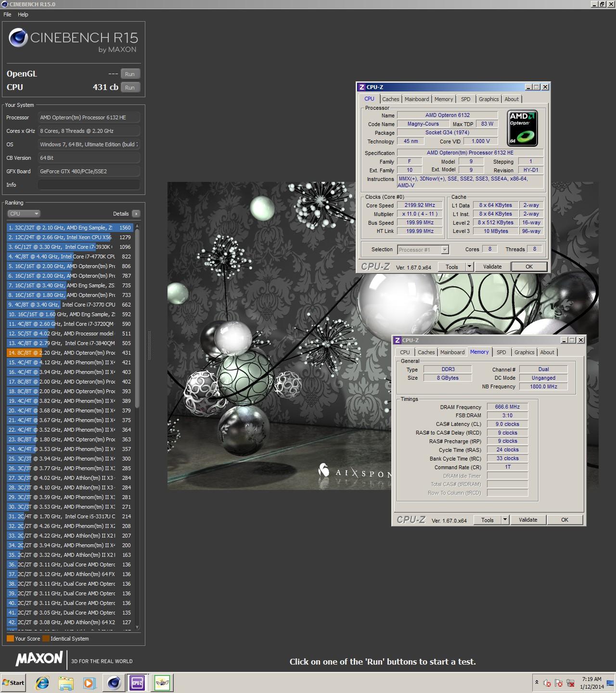The width and height of the screenshot is (616, 693).
Task: Click the MAXON logo at bottom
Action: tap(39, 659)
